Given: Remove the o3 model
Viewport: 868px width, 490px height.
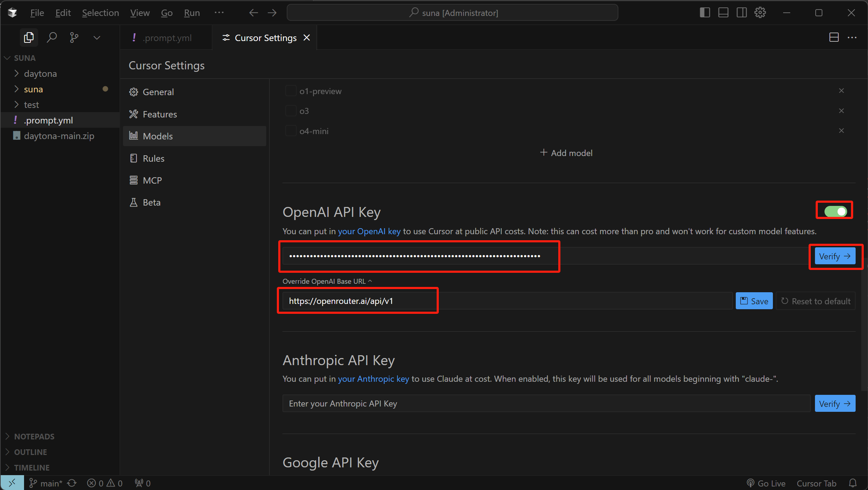Looking at the screenshot, I should (841, 111).
